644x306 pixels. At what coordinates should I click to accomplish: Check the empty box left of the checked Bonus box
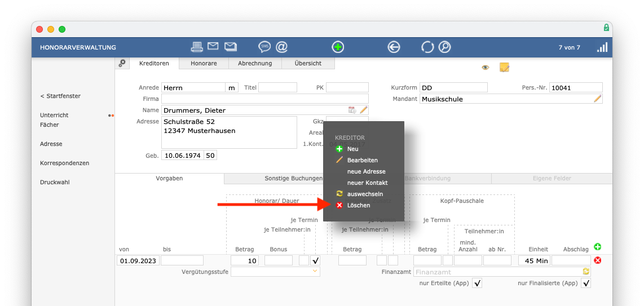pyautogui.click(x=304, y=260)
